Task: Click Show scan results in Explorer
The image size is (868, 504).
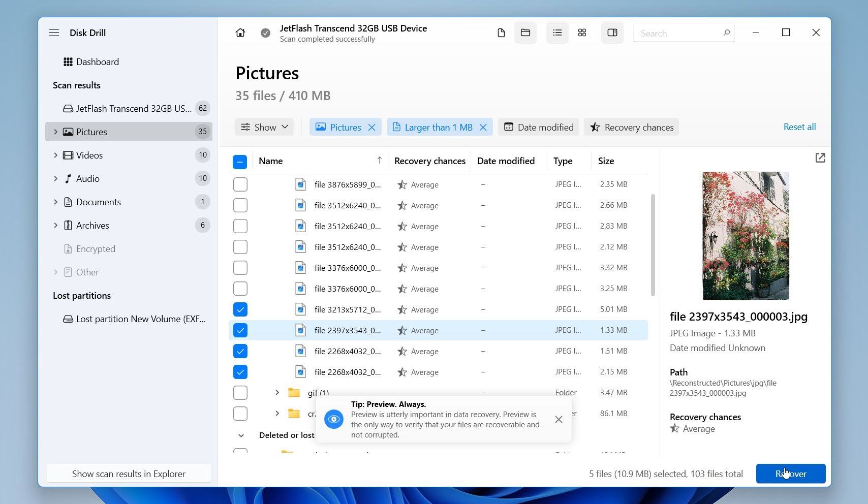Action: tap(129, 474)
